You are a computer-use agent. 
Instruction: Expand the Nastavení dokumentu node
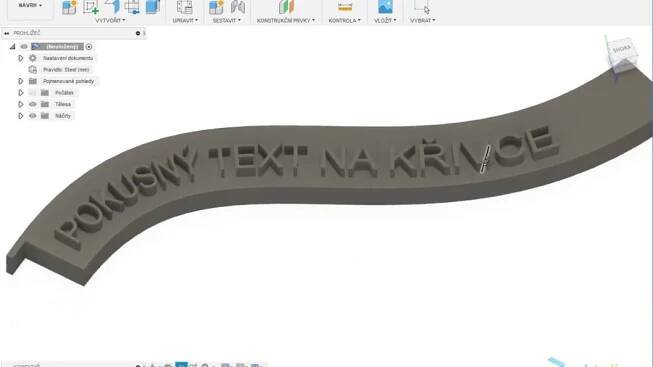click(20, 58)
